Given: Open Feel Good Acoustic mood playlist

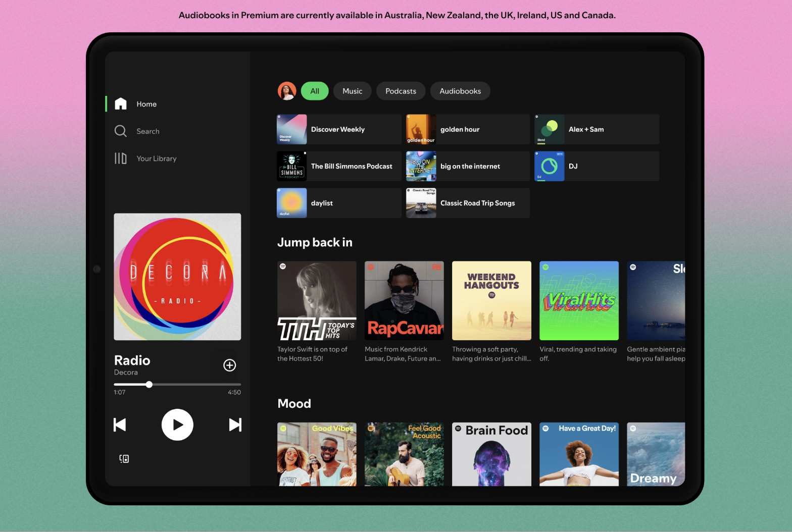Looking at the screenshot, I should click(404, 454).
